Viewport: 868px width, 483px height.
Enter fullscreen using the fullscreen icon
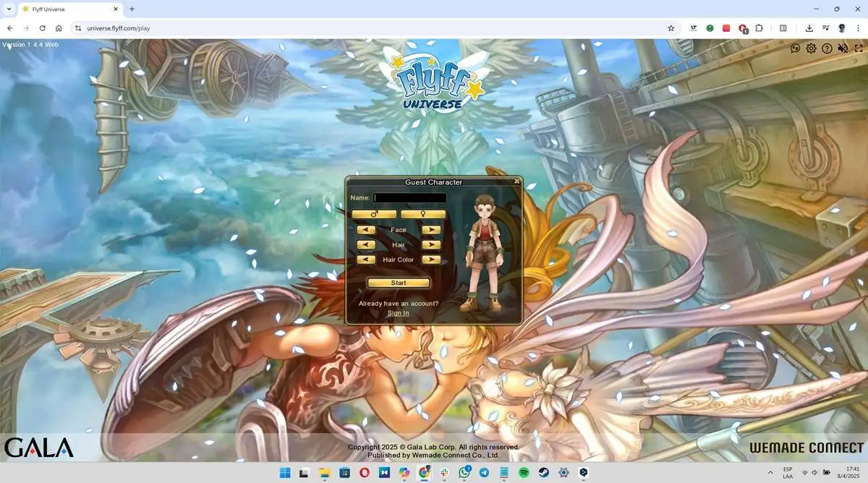[x=859, y=48]
